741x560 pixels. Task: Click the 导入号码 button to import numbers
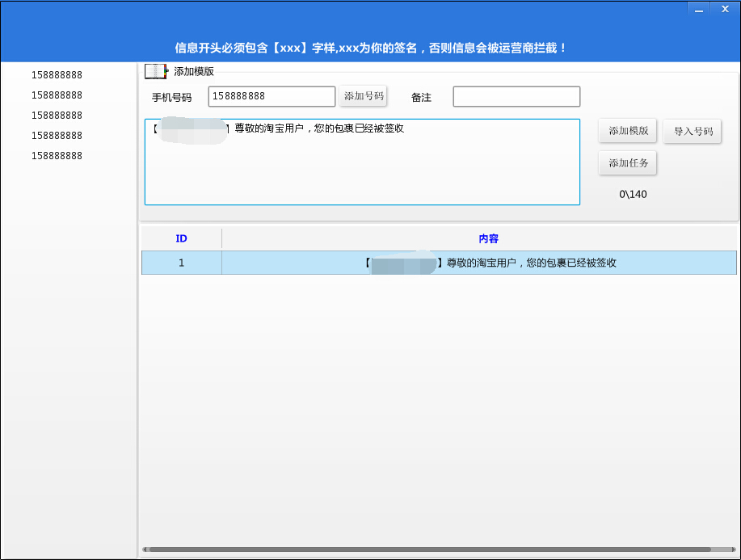[692, 131]
